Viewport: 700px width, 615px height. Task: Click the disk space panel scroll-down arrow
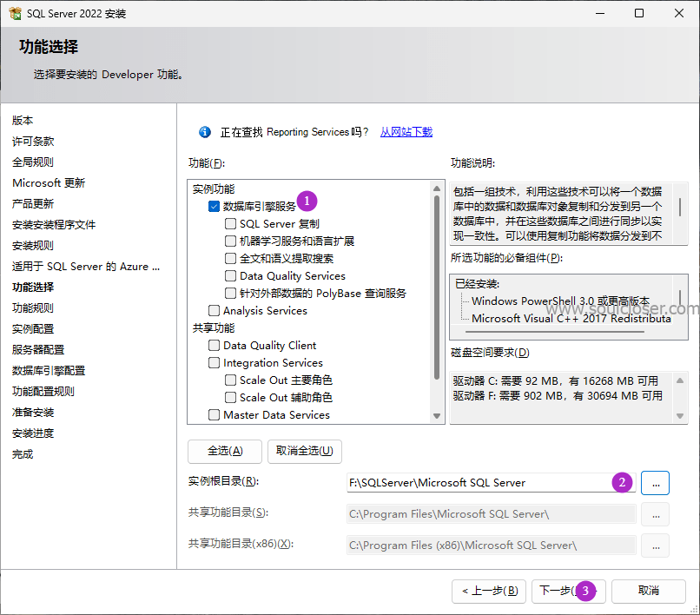coord(680,416)
